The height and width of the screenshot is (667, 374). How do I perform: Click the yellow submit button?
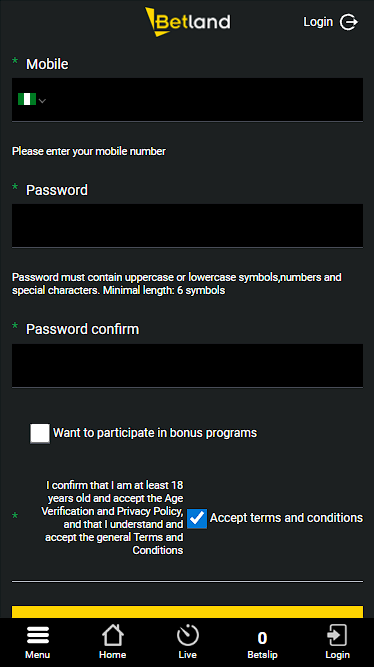pyautogui.click(x=188, y=612)
